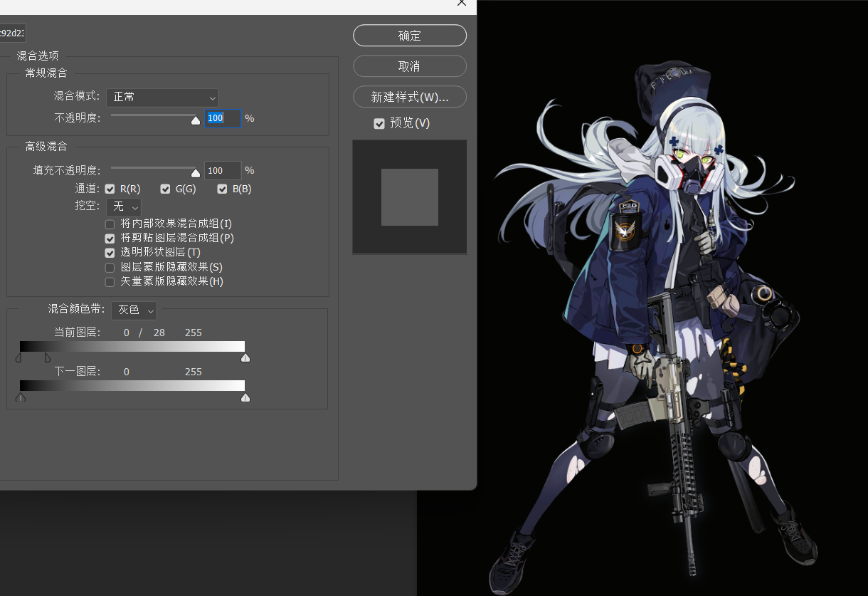Toggle the B(B) channel checkbox
Viewport: 868px width, 596px height.
pyautogui.click(x=223, y=189)
